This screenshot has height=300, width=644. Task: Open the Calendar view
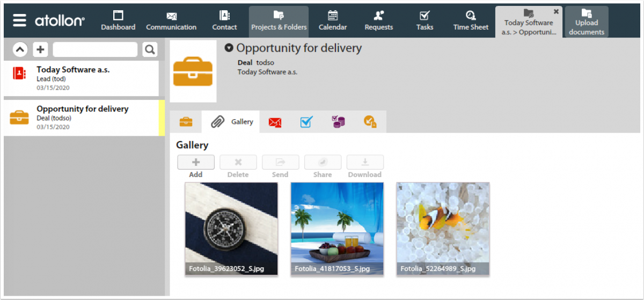pyautogui.click(x=333, y=21)
